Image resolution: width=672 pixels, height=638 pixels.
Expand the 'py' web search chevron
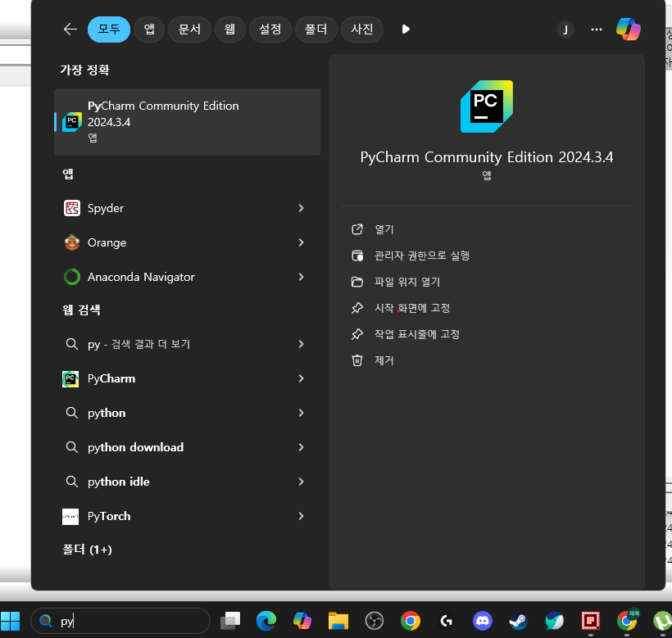[x=302, y=344]
